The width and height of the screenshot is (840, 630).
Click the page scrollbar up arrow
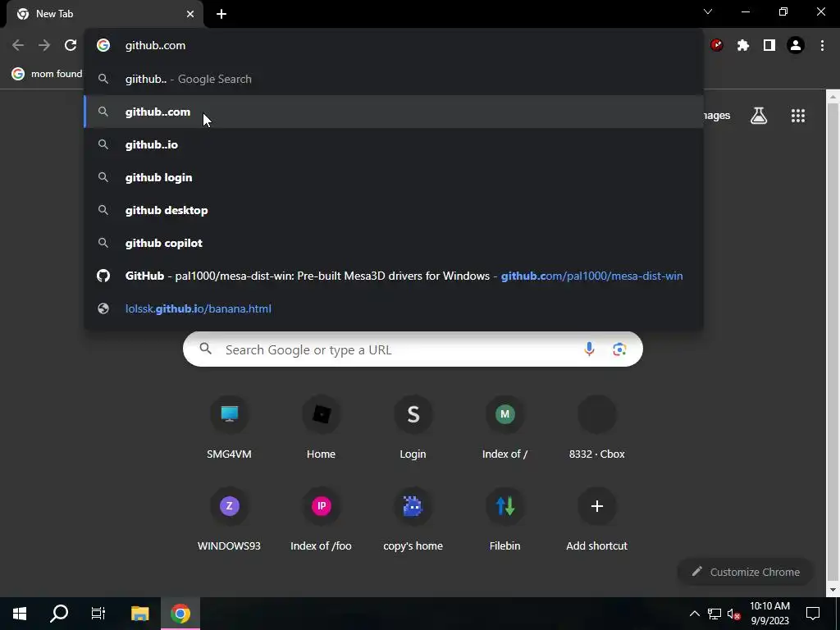pos(833,97)
